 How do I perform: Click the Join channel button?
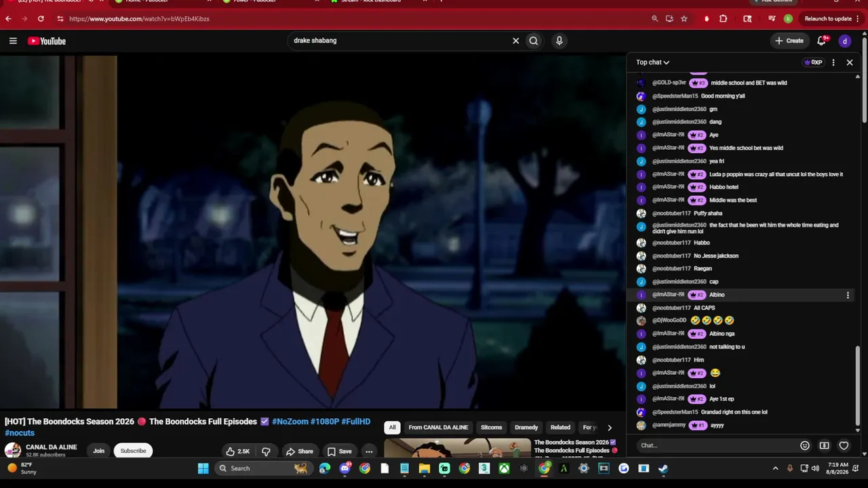(x=98, y=451)
